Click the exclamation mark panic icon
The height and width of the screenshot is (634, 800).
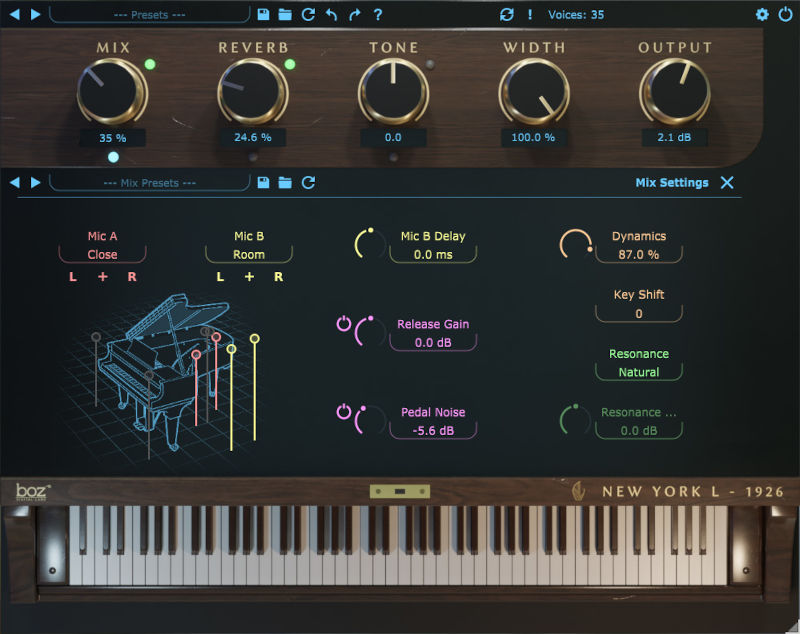coord(530,15)
